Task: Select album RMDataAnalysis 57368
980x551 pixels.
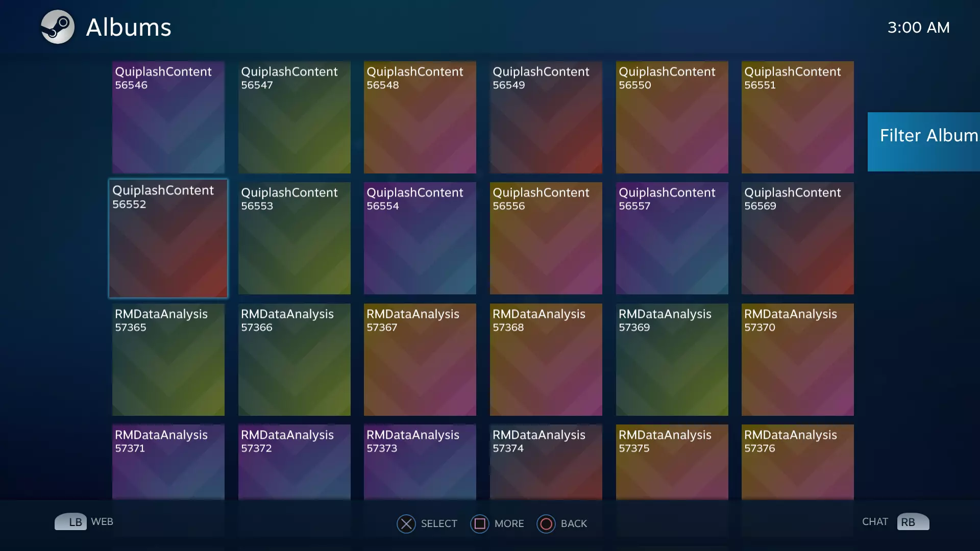Action: tap(546, 360)
